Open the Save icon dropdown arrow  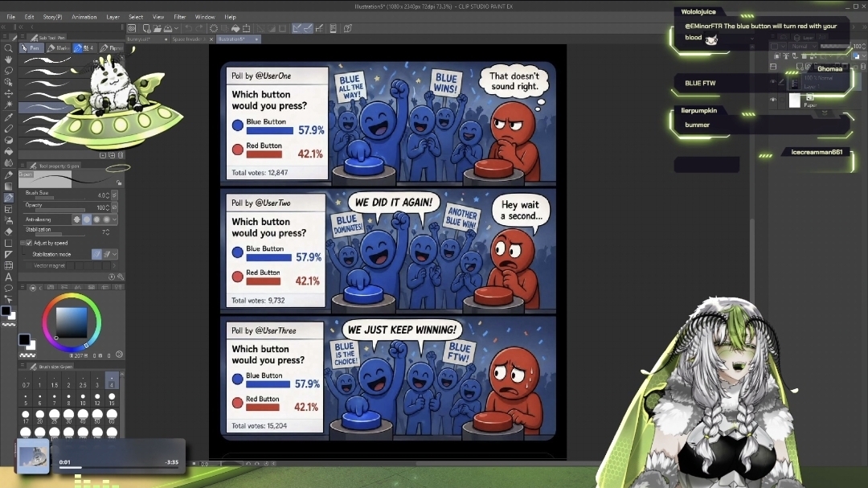click(176, 28)
